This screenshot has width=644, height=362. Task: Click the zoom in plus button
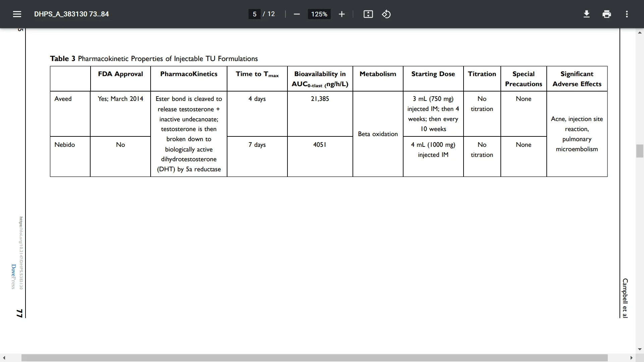[x=341, y=14]
